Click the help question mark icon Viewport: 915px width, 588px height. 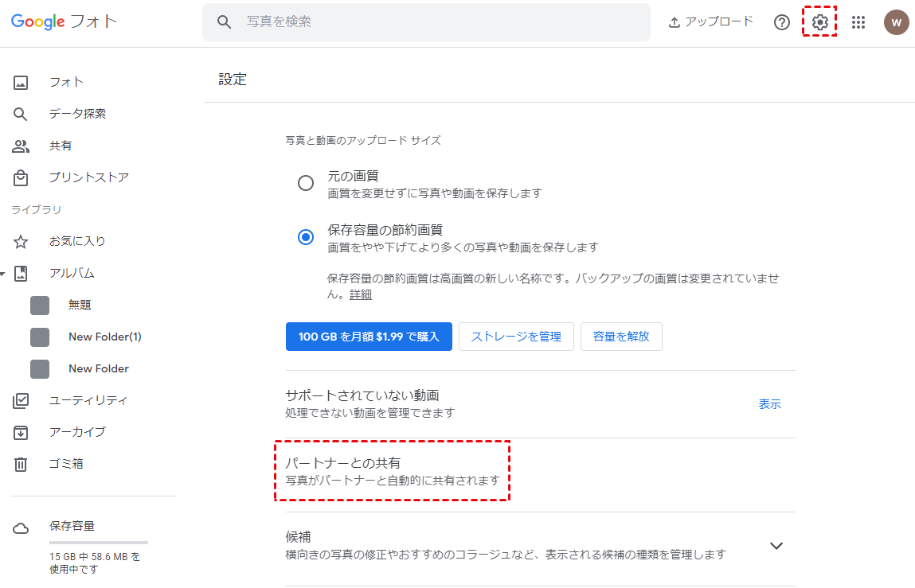point(782,22)
